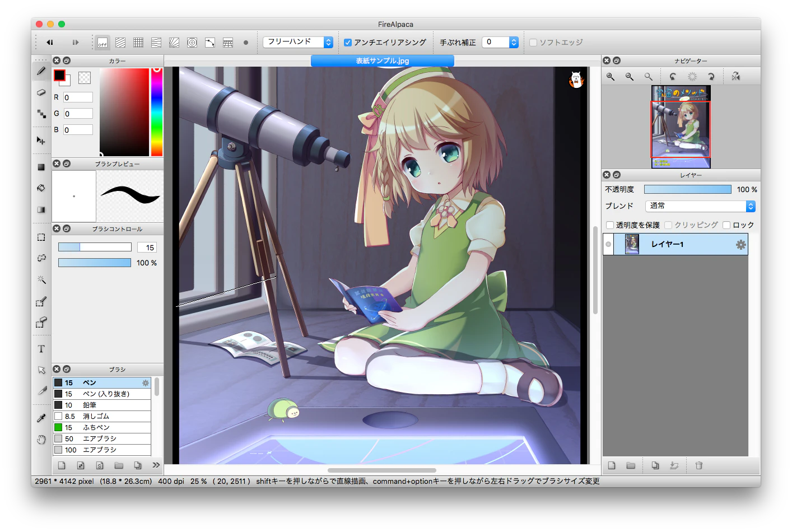Image resolution: width=792 pixels, height=532 pixels.
Task: Enable the radial circle snap icon
Action: tap(192, 43)
